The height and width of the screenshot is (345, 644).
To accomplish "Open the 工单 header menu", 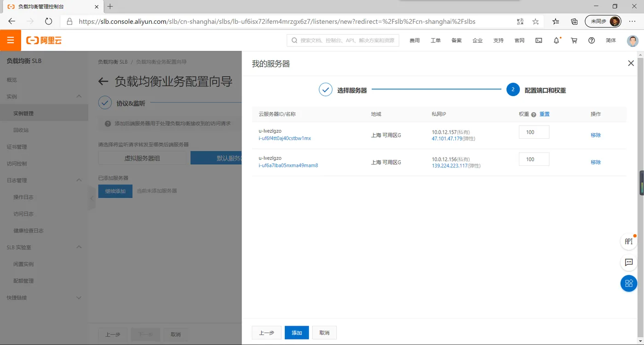I will tap(436, 40).
